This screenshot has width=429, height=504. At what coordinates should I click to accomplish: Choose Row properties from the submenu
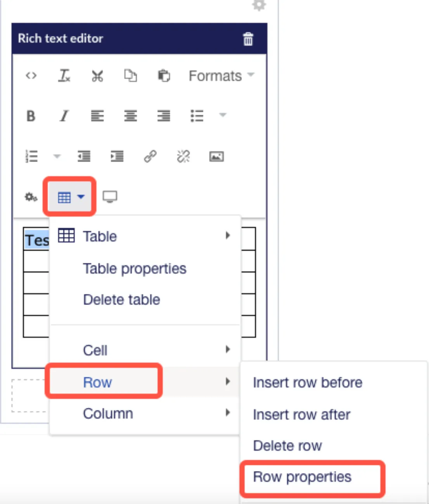302,477
